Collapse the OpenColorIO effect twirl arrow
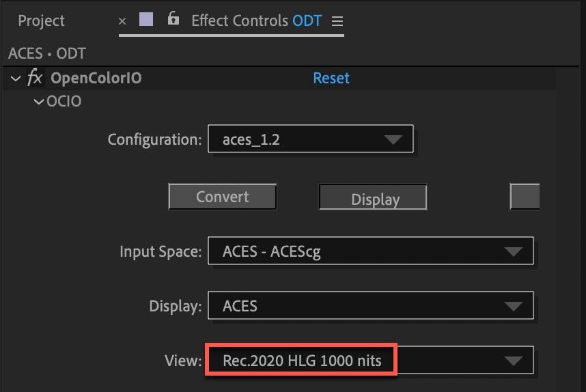The image size is (586, 392). (x=16, y=79)
